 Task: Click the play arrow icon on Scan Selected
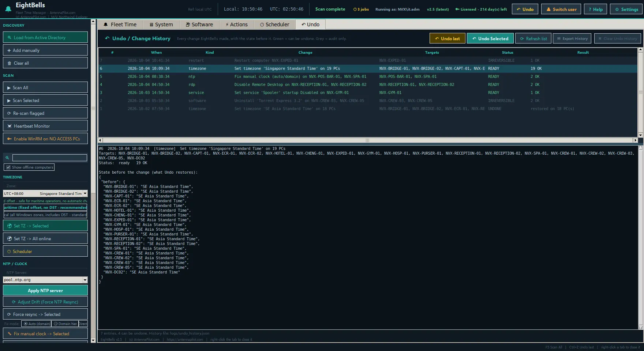[9, 101]
